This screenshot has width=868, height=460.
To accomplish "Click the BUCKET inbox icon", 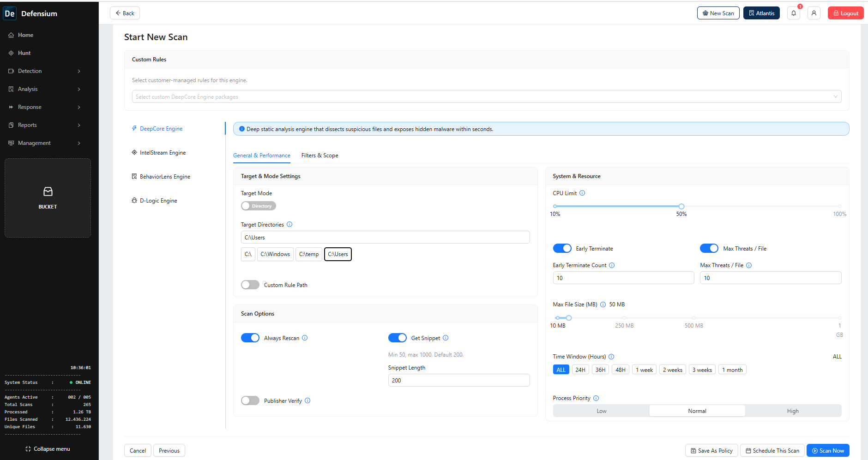I will [x=48, y=191].
